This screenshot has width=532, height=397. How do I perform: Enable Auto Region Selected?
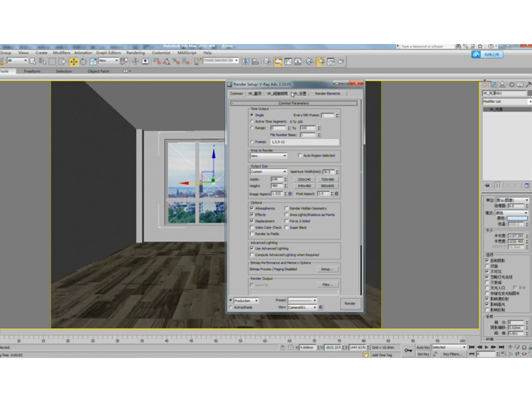point(300,155)
